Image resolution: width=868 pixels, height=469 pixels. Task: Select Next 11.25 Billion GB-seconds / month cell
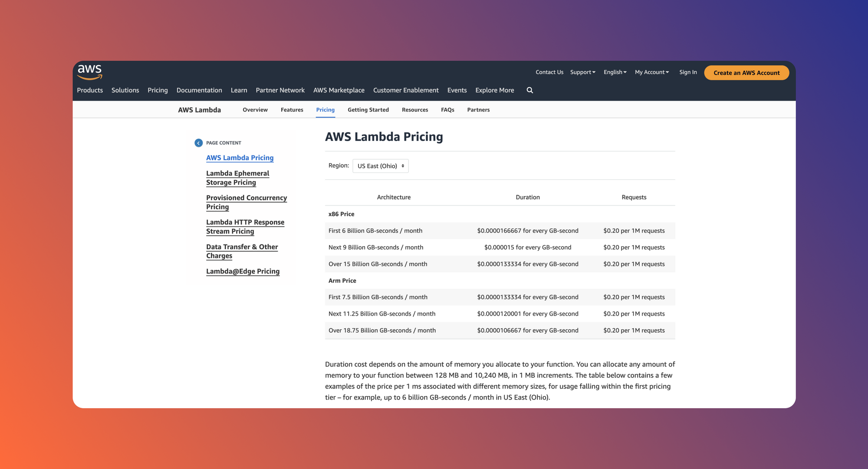(382, 314)
